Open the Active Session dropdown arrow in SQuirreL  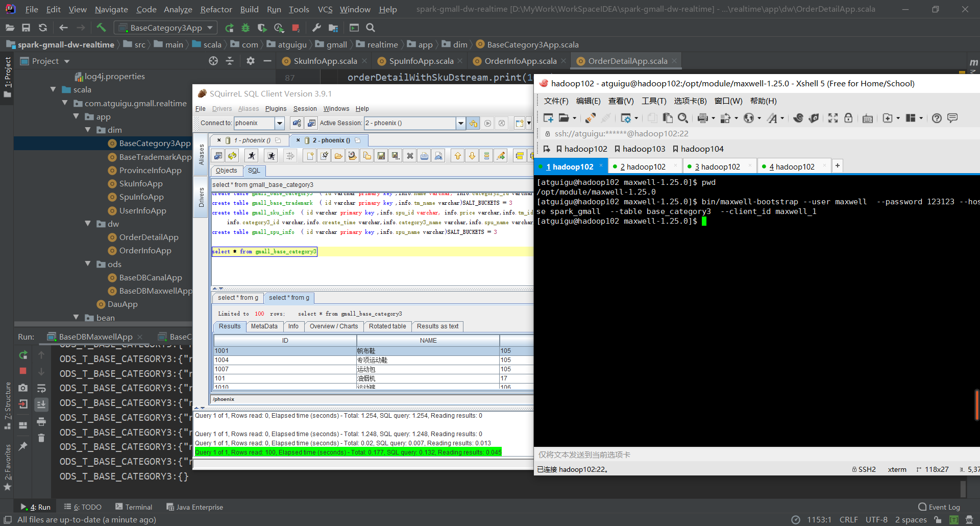pos(461,123)
